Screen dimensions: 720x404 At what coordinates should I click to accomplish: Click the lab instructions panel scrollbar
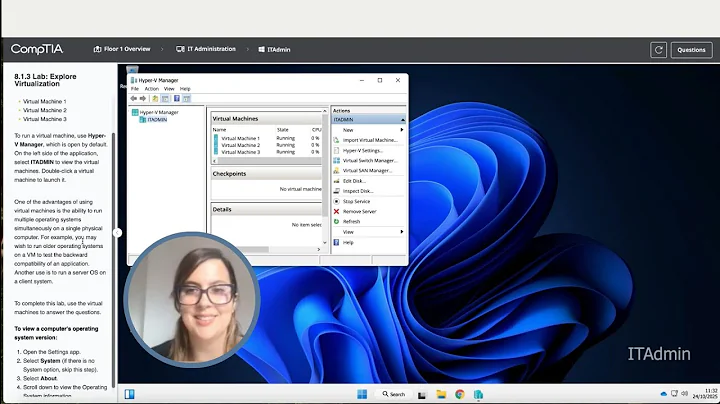[114, 259]
